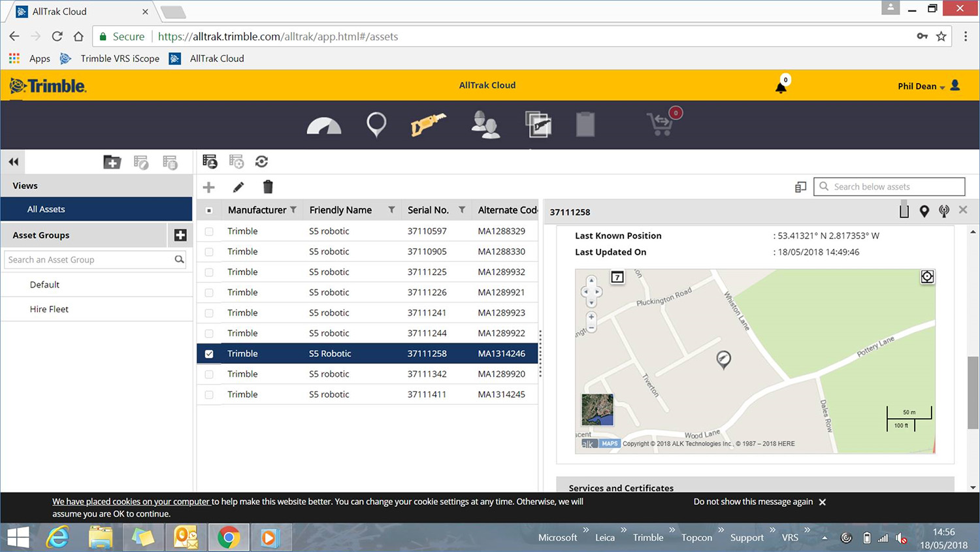Open the Trimble VRS iScope bookmark
Viewport: 980px width, 552px height.
point(110,58)
